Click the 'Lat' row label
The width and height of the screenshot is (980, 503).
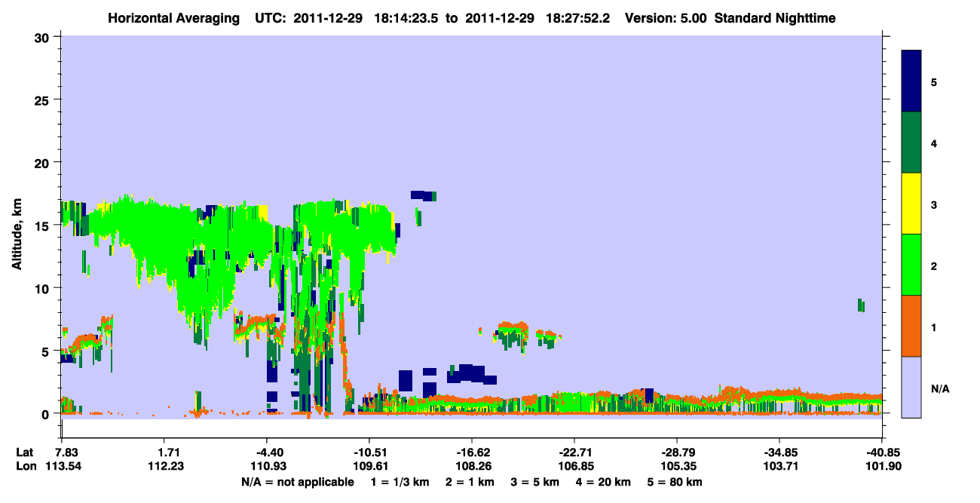pos(24,452)
